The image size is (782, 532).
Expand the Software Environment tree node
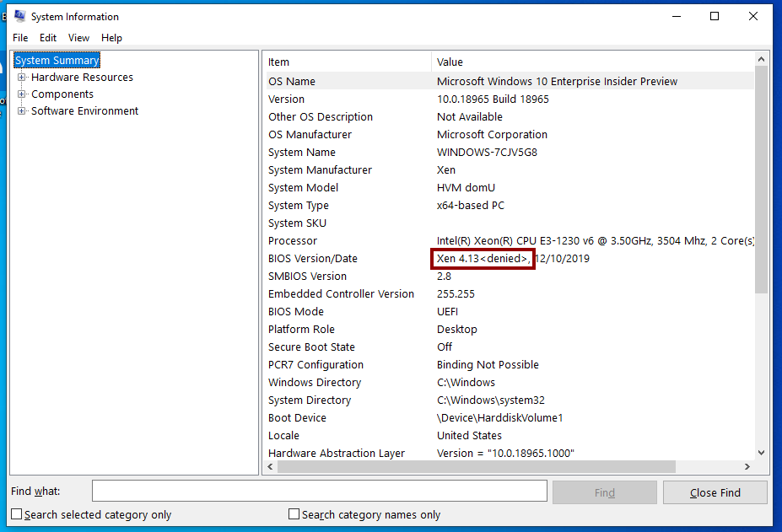point(22,111)
